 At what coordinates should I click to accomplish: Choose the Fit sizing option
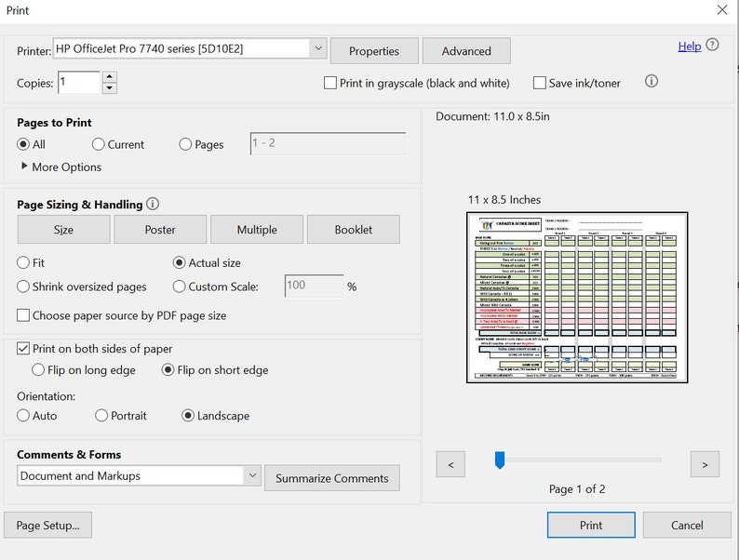(x=23, y=262)
